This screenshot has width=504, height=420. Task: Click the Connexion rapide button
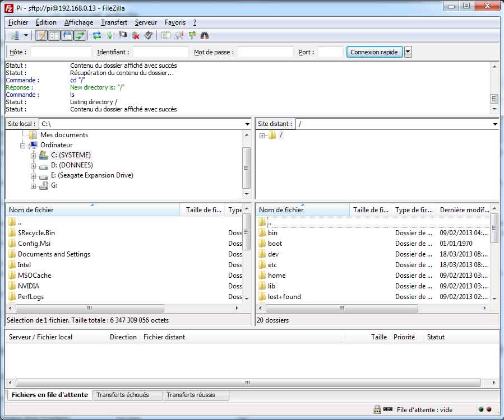(374, 52)
